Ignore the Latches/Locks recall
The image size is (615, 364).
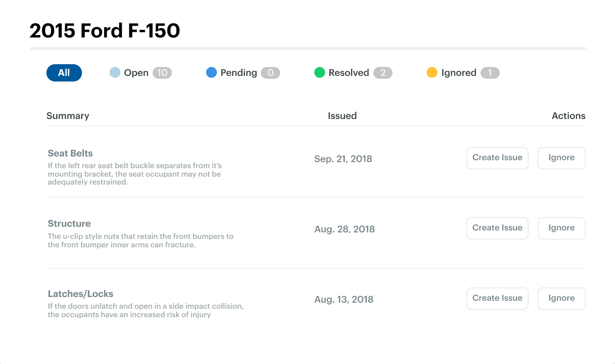coord(561,298)
